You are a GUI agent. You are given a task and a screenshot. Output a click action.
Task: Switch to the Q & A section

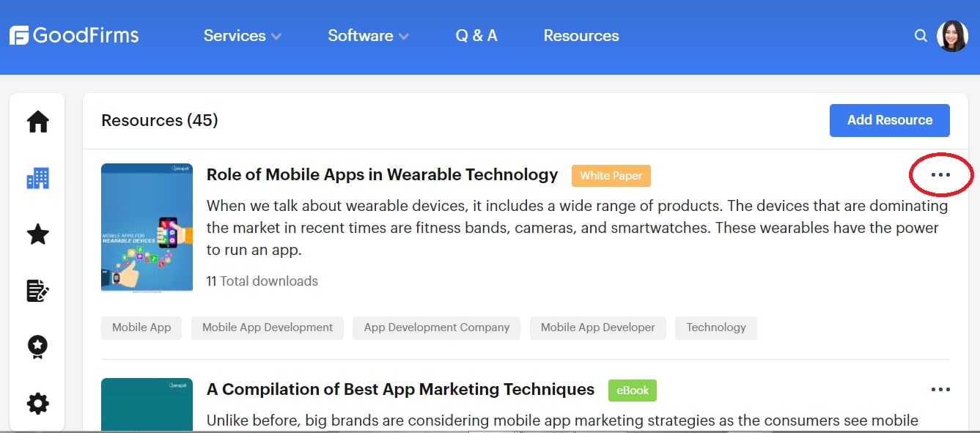click(x=476, y=35)
